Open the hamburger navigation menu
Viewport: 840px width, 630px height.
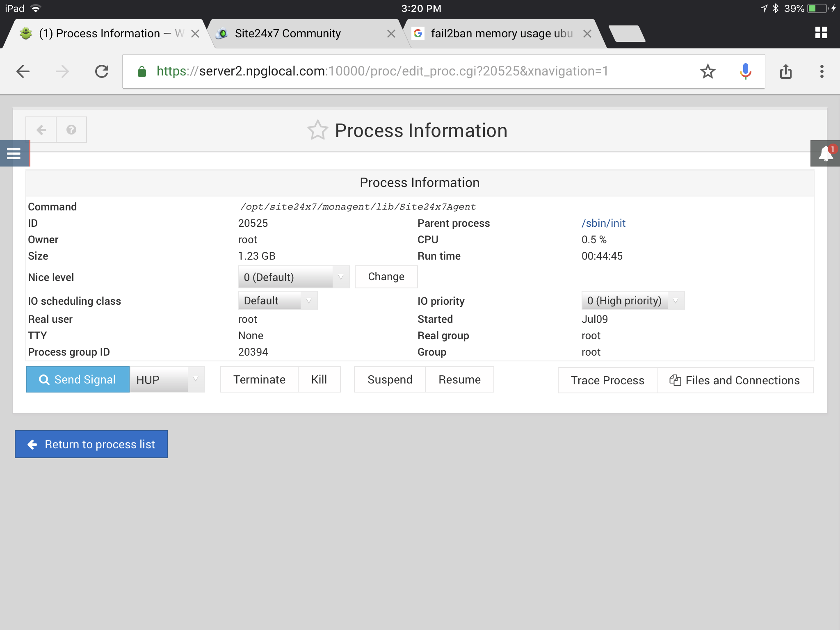pyautogui.click(x=14, y=153)
